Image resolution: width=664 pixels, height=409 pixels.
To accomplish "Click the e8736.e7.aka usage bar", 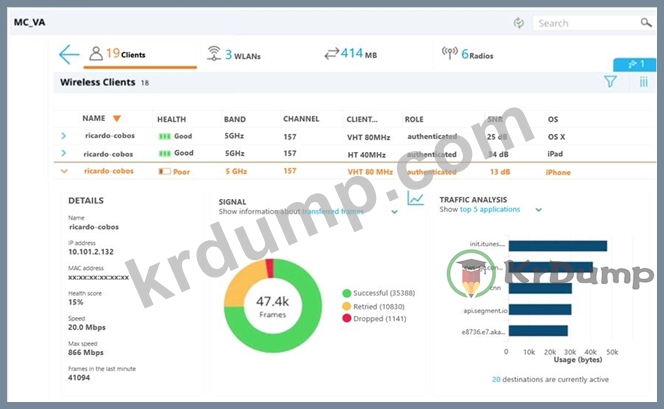I will click(538, 331).
